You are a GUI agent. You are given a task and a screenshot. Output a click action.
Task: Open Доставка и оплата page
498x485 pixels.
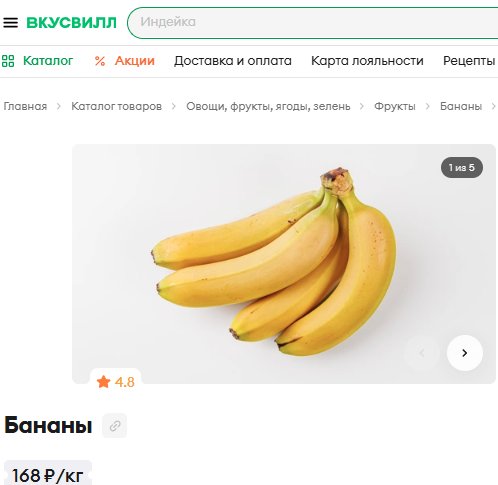[x=233, y=61]
